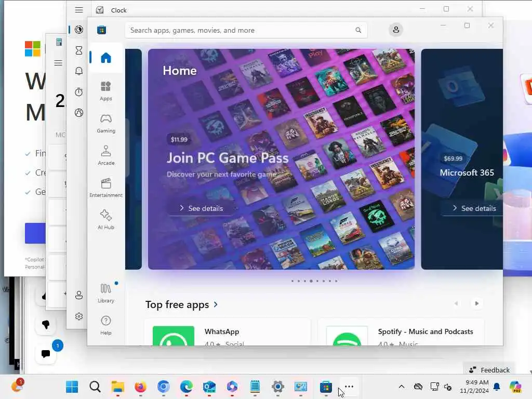Open the Library in Store sidebar

[106, 293]
